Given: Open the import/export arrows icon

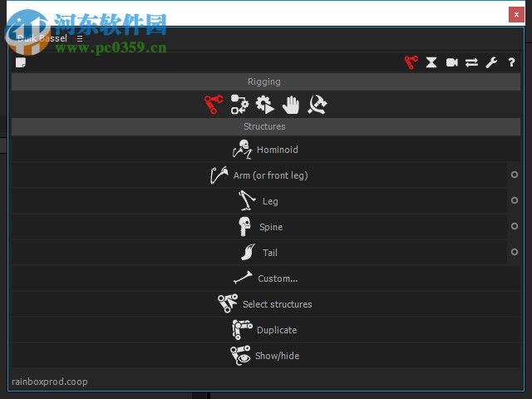Looking at the screenshot, I should 471,62.
